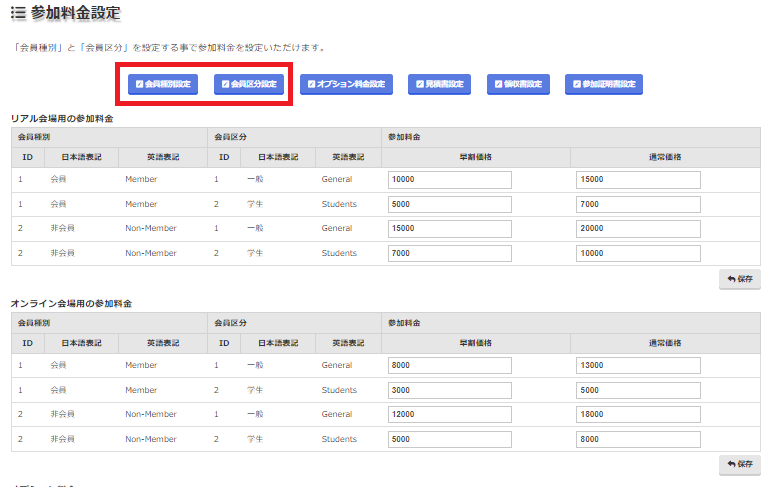Click the real venue Non-Member Students 10000 field

point(638,253)
